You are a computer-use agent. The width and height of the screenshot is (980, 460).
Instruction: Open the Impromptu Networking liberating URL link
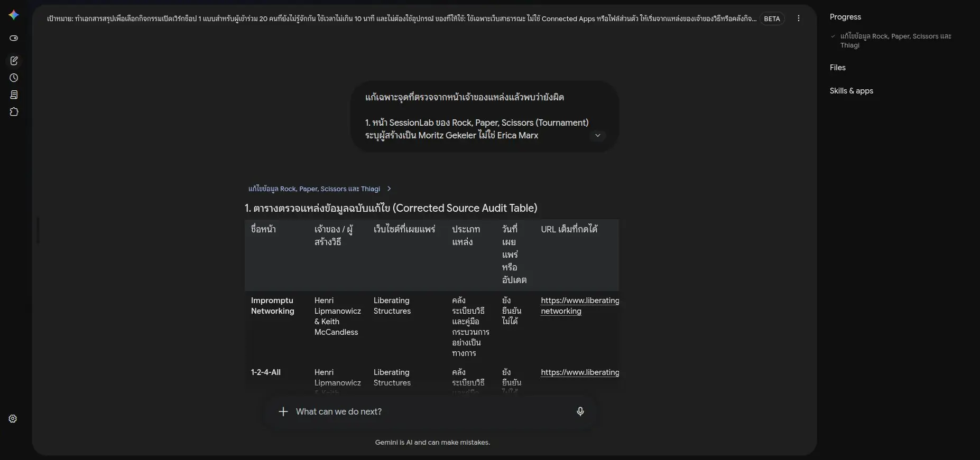(x=580, y=306)
